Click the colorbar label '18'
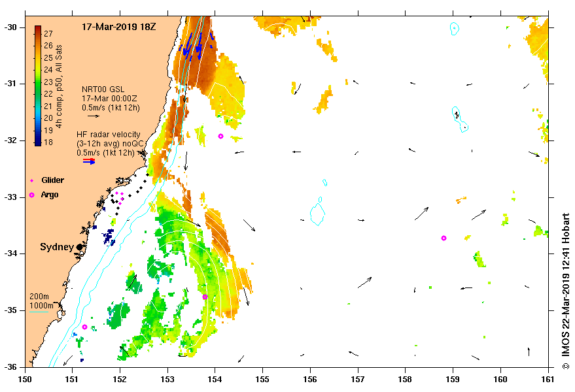The width and height of the screenshot is (575, 392). point(48,142)
